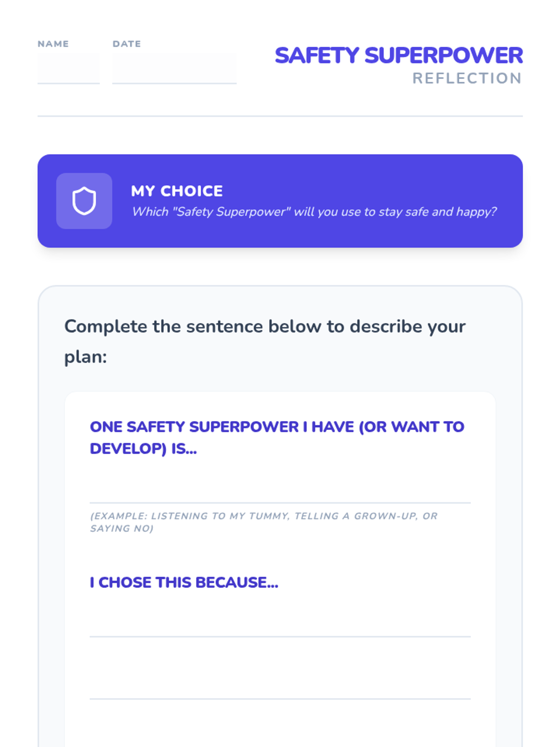Viewport: 560px width, 747px height.
Task: Click the word "plan:" in the instruction
Action: (x=86, y=357)
